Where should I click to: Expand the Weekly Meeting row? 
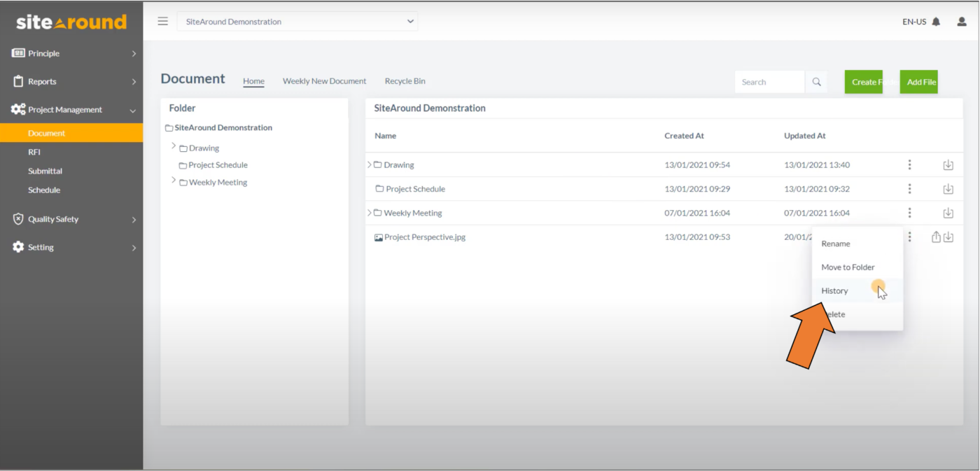(x=369, y=212)
